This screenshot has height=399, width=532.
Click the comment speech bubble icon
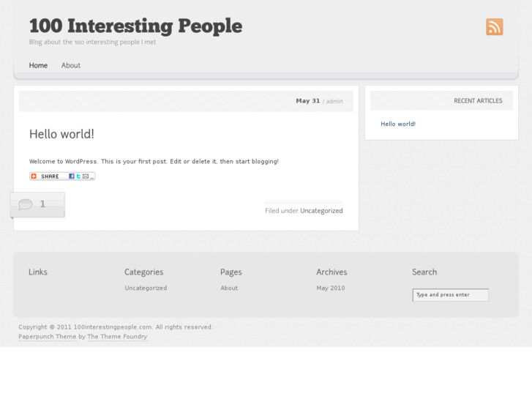tap(26, 204)
